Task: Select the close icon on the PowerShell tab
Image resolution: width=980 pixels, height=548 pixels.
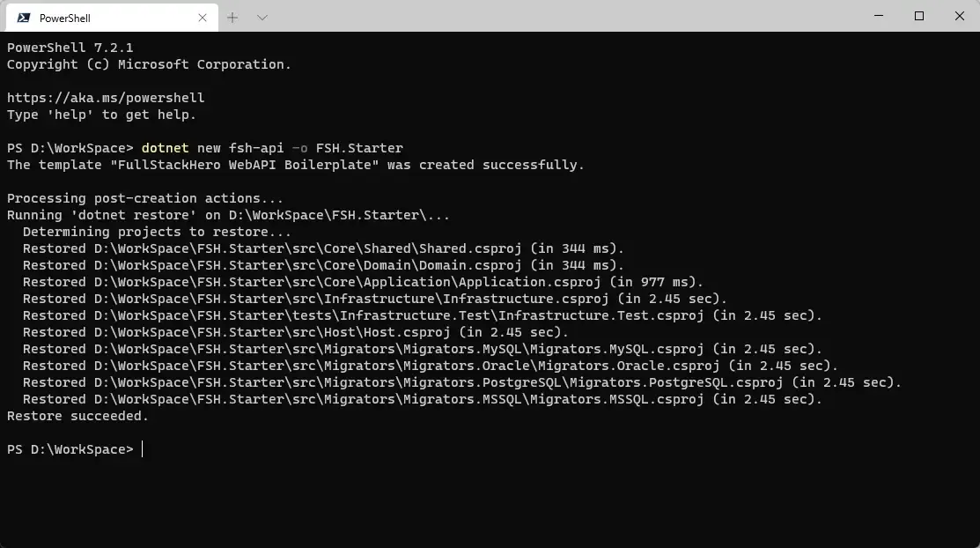Action: click(x=203, y=17)
